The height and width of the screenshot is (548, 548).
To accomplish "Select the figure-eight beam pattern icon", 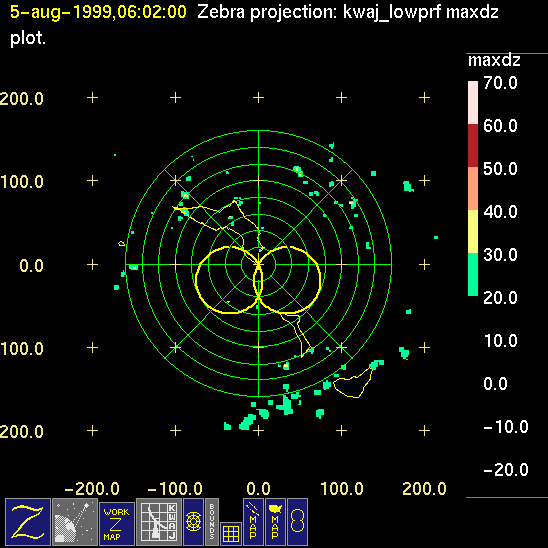I will (297, 522).
